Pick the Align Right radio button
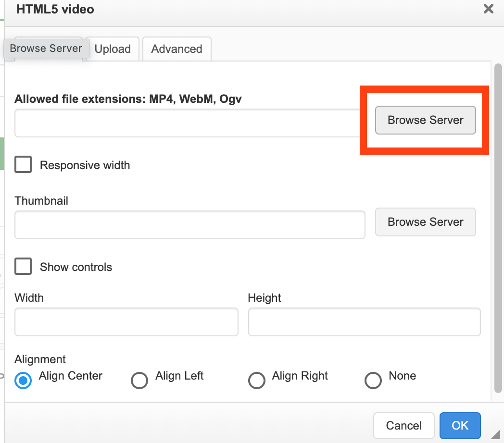Screen dimensions: 504x443 [x=256, y=381]
